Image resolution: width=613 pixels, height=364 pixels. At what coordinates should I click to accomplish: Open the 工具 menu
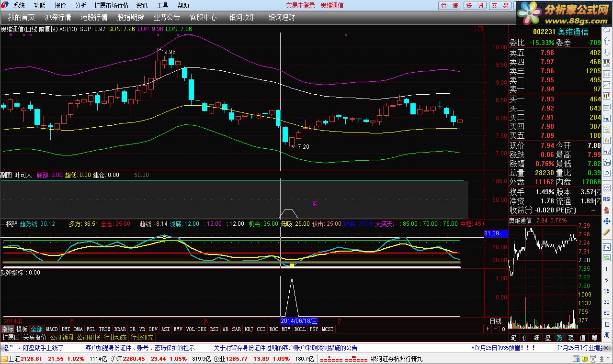(x=163, y=5)
